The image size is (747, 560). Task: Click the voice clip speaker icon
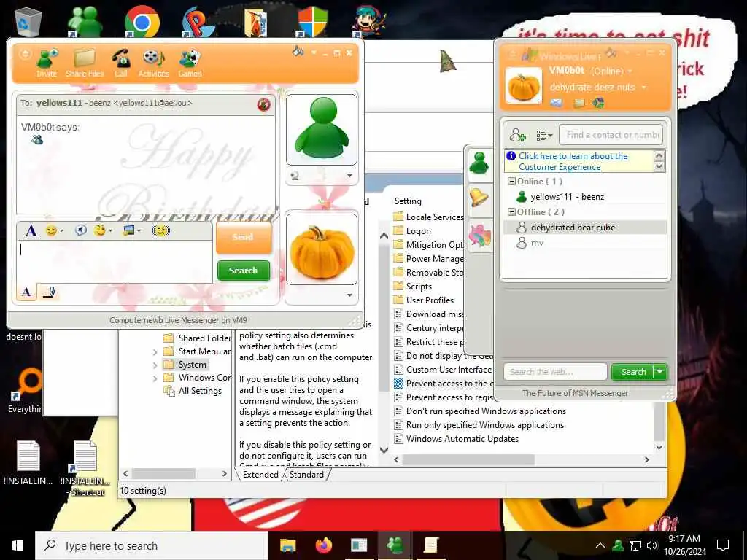point(81,231)
